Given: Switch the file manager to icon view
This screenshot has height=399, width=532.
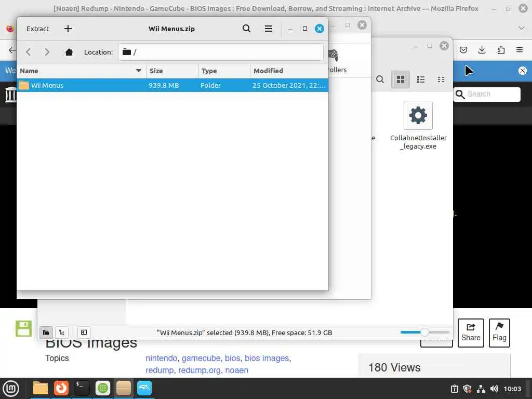Looking at the screenshot, I should [401, 79].
